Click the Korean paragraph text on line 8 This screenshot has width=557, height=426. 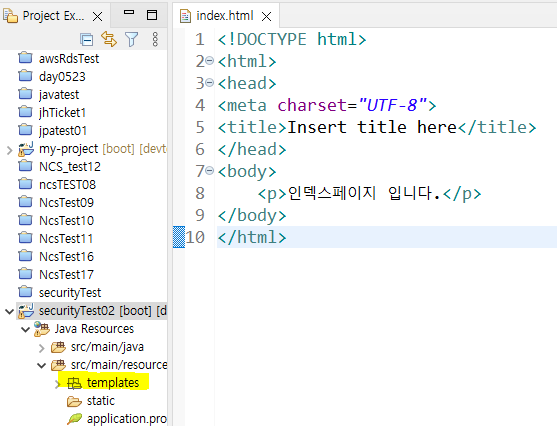tap(364, 193)
